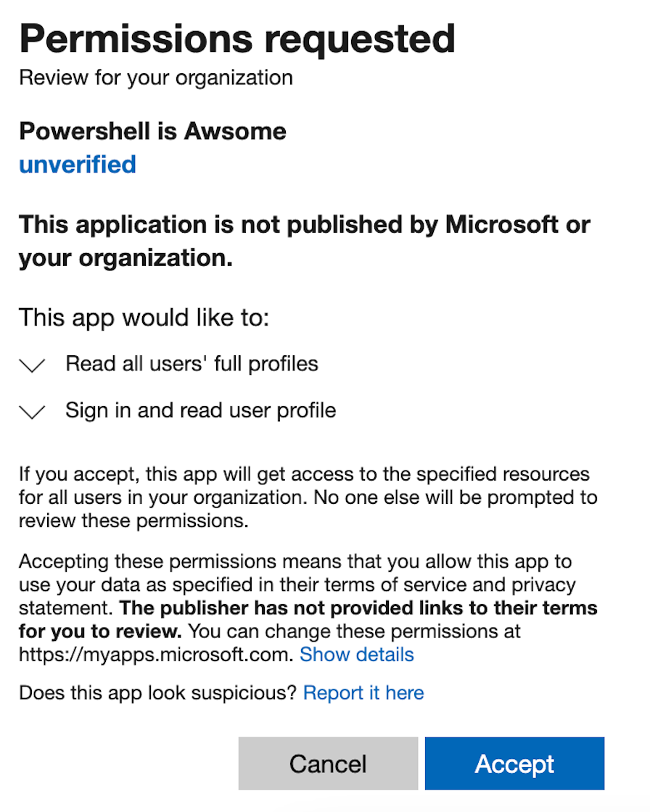
Task: Click the This app would like to label
Action: coord(144,318)
